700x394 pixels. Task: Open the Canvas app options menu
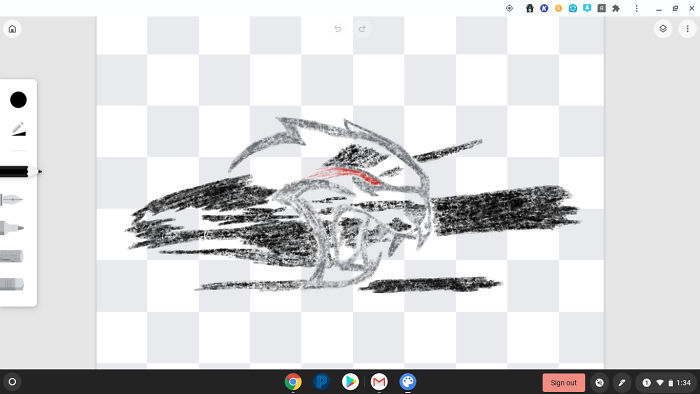[688, 29]
